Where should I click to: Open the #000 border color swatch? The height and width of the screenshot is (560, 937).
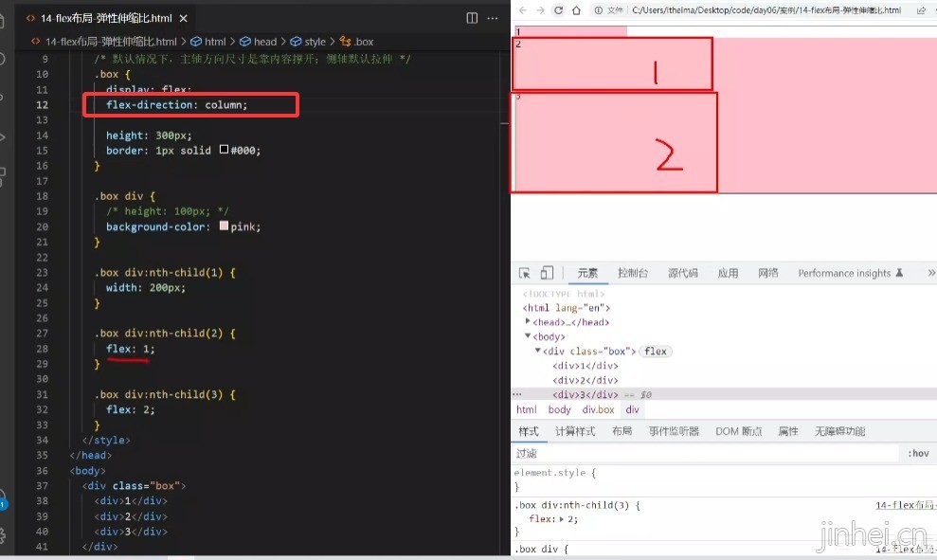click(x=225, y=150)
